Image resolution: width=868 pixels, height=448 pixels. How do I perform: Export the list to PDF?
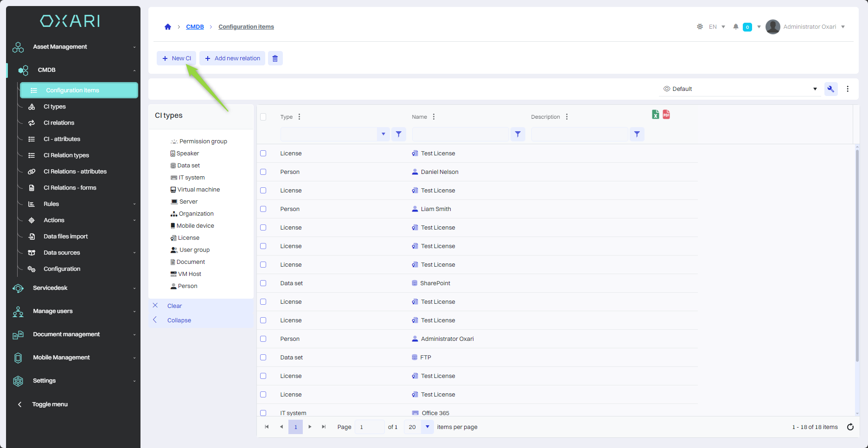coord(666,115)
